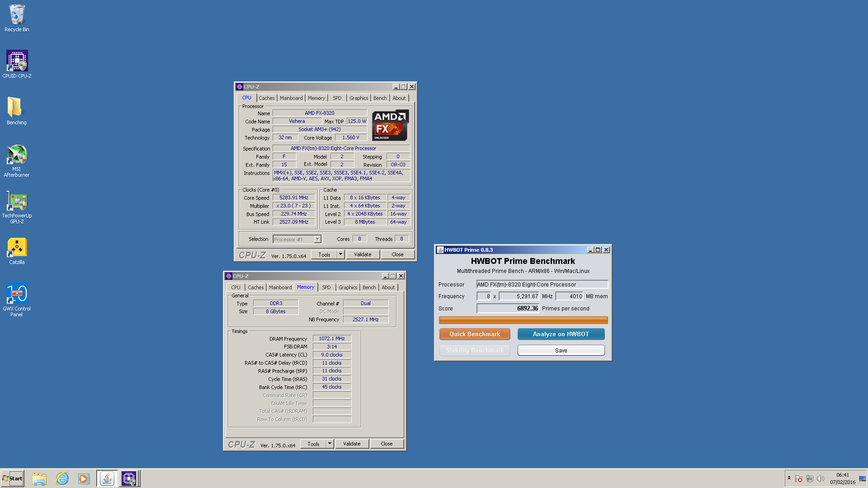Launch TechPowerUp GPU-Z shortcut
This screenshot has width=868, height=488.
tap(17, 207)
